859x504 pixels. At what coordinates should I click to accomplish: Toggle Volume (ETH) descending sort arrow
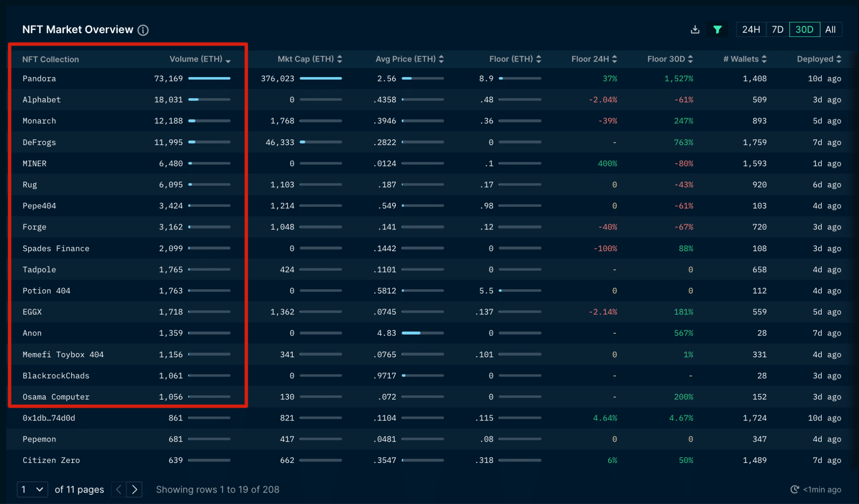tap(228, 60)
